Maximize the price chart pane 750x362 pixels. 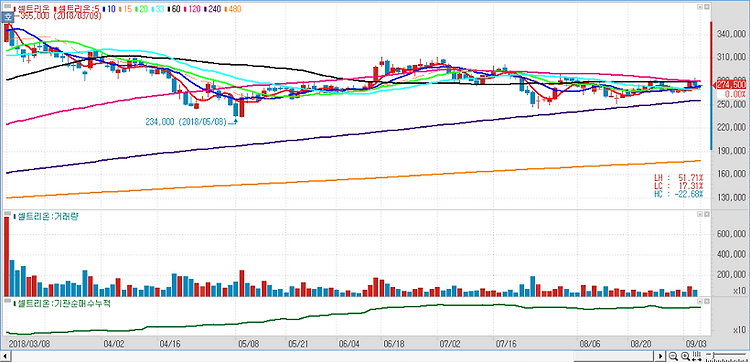tap(706, 7)
